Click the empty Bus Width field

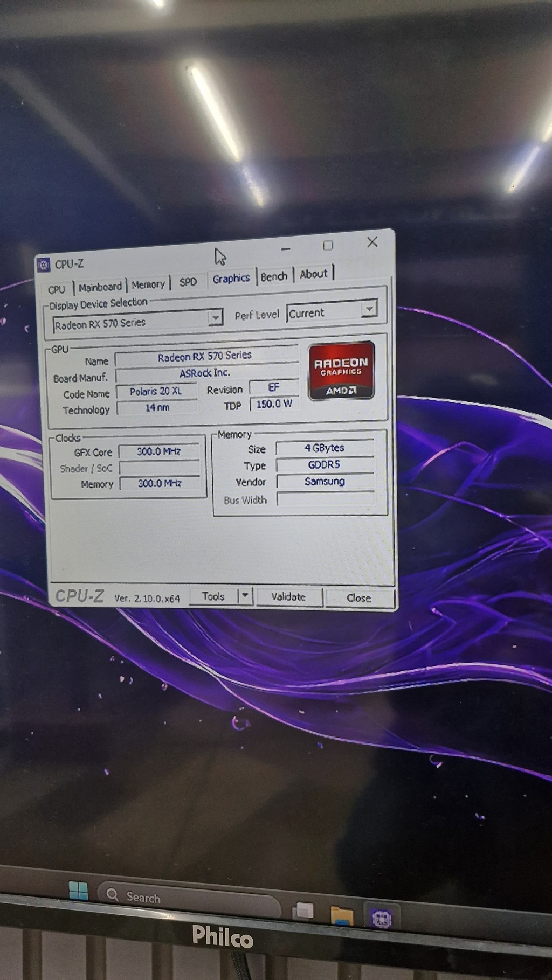point(326,498)
